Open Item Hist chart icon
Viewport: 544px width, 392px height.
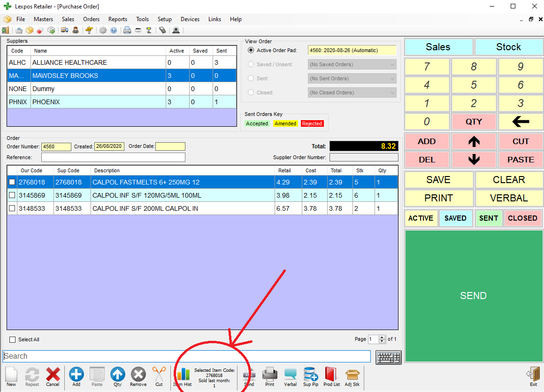(x=183, y=376)
